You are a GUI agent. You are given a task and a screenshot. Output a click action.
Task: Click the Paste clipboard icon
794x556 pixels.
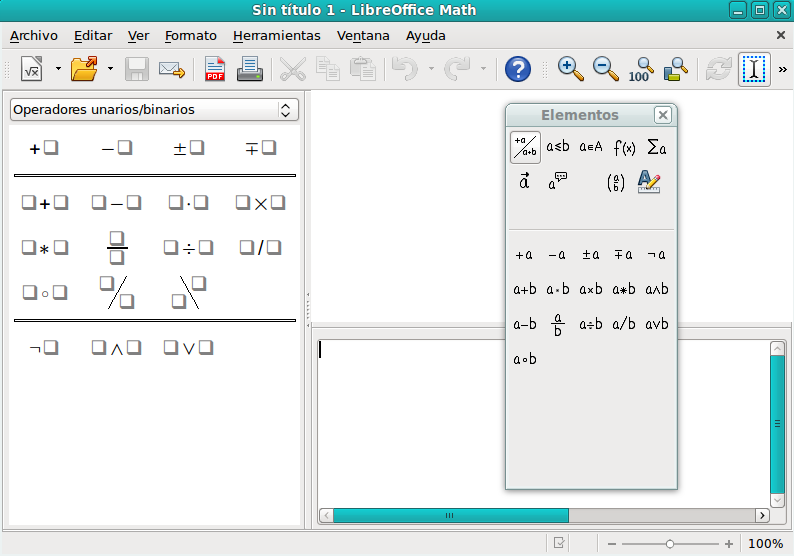363,69
